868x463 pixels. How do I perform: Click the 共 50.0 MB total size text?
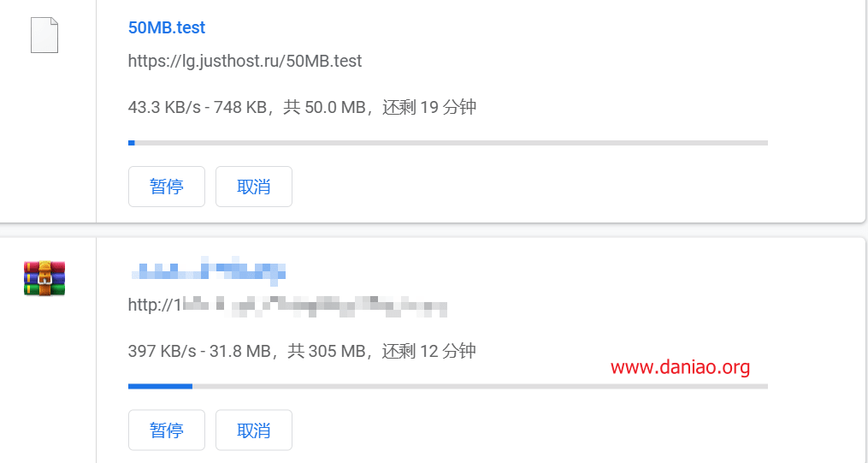[324, 107]
